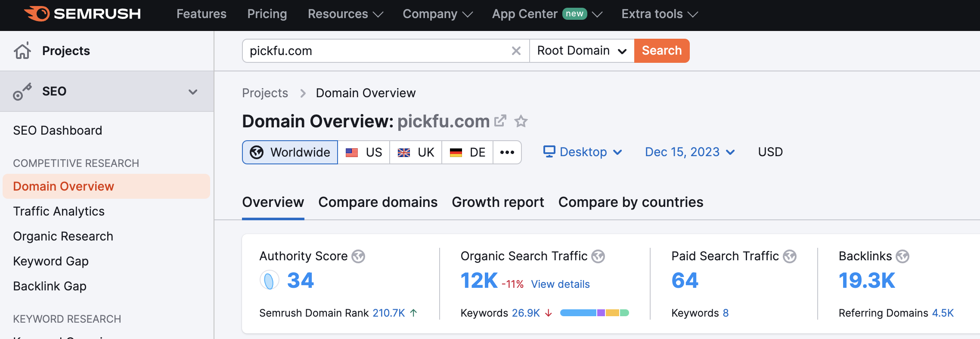Click purple segment of keywords distribution bar
980x339 pixels.
point(601,313)
